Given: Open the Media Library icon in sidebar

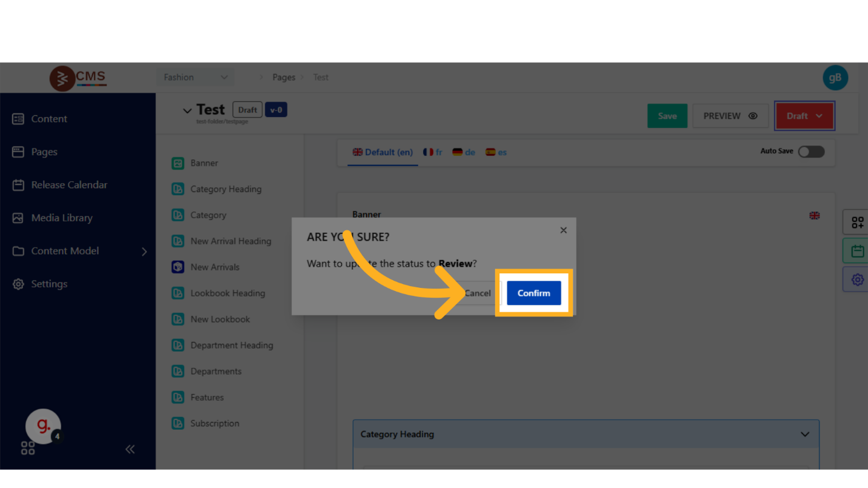Looking at the screenshot, I should [18, 218].
